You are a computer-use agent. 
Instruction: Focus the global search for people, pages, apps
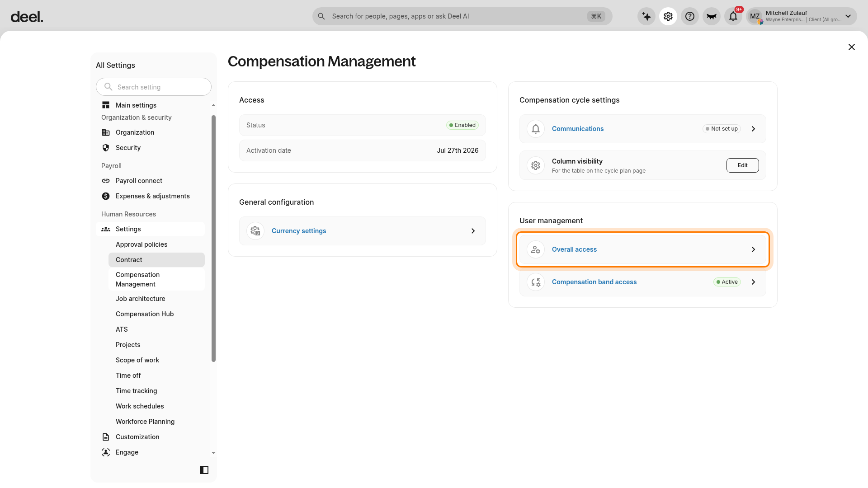(x=462, y=16)
